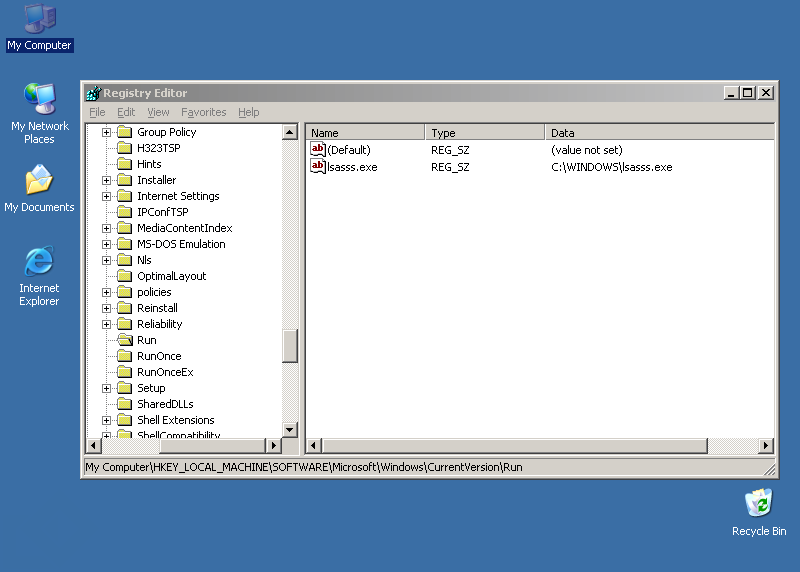Click the MediaContentIndex folder icon
The height and width of the screenshot is (572, 800).
coord(124,228)
